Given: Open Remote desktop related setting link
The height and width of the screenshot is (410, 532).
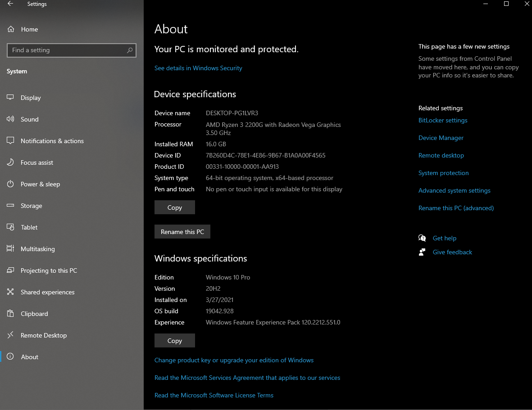Looking at the screenshot, I should (x=441, y=156).
